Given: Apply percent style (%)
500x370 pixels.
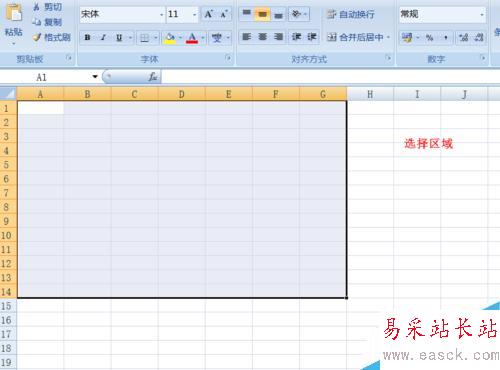Looking at the screenshot, I should [x=429, y=38].
